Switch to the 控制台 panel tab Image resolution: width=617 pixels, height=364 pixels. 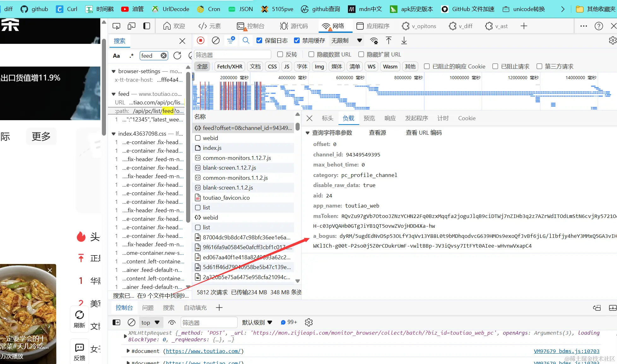[x=250, y=26]
